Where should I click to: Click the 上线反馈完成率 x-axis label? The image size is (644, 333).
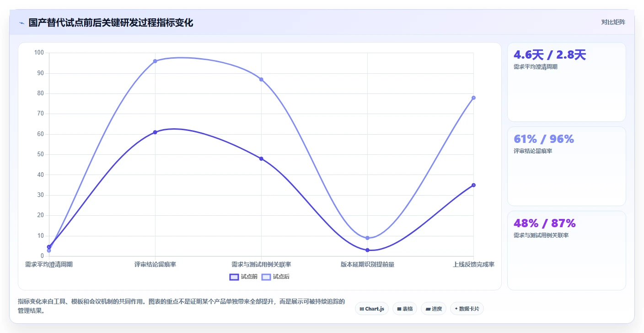coord(473,264)
